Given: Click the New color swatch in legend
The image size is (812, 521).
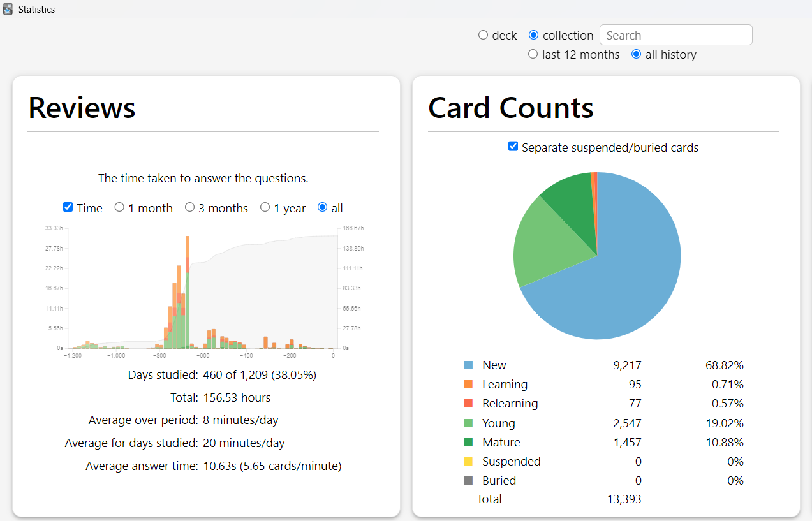Looking at the screenshot, I should (468, 365).
